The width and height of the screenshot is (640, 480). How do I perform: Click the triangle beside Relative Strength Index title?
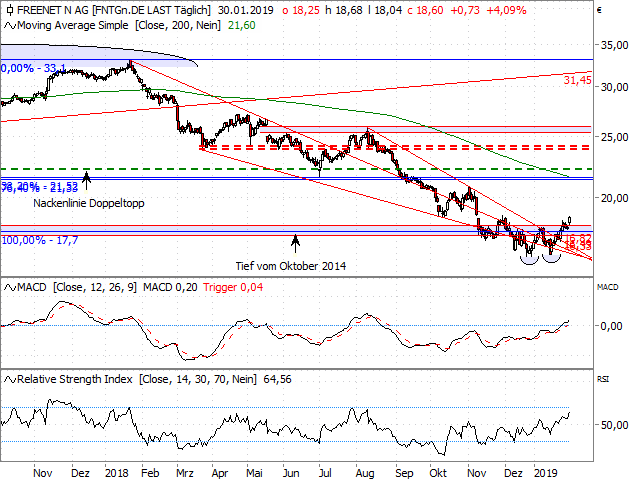(x=6, y=380)
